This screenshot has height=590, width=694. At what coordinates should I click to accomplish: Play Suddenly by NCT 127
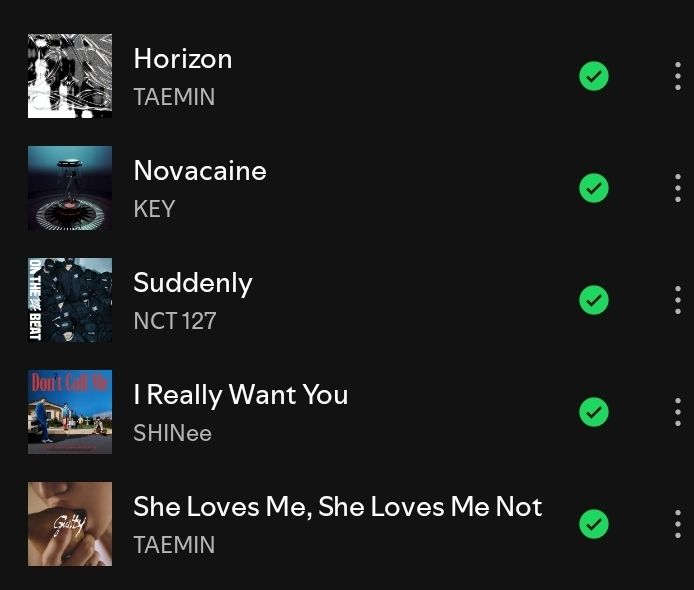point(193,283)
